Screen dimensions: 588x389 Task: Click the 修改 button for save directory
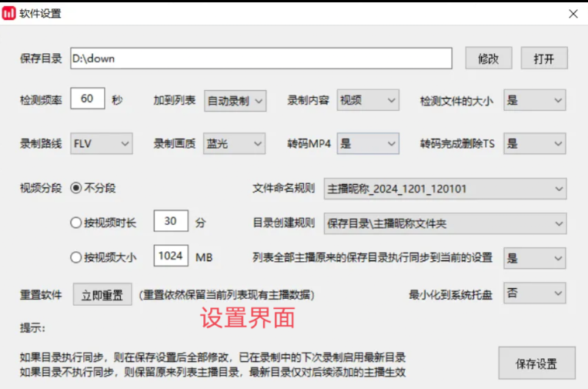pyautogui.click(x=488, y=59)
